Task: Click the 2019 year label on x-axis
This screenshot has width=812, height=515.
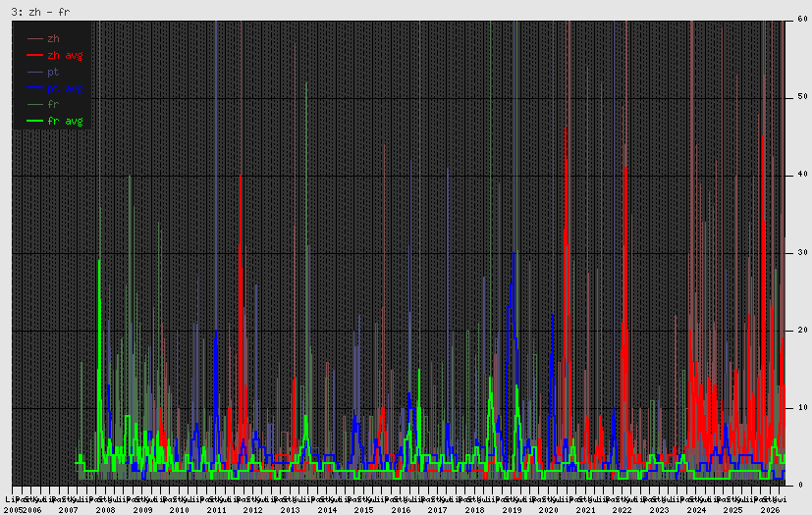Action: [x=512, y=510]
